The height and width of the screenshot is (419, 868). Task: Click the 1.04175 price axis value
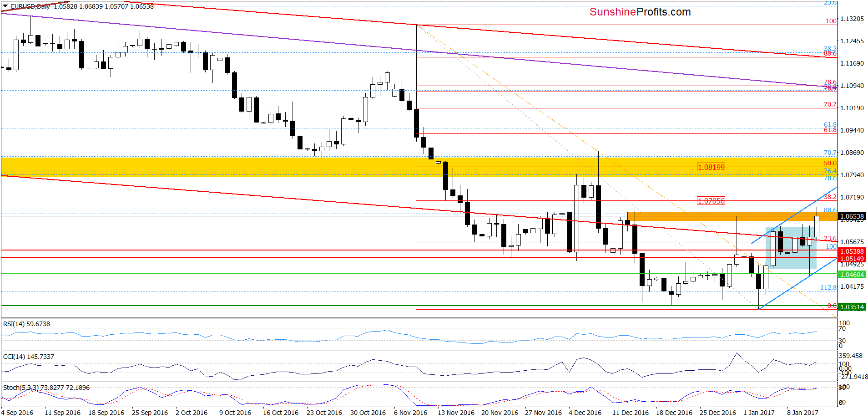[x=852, y=286]
